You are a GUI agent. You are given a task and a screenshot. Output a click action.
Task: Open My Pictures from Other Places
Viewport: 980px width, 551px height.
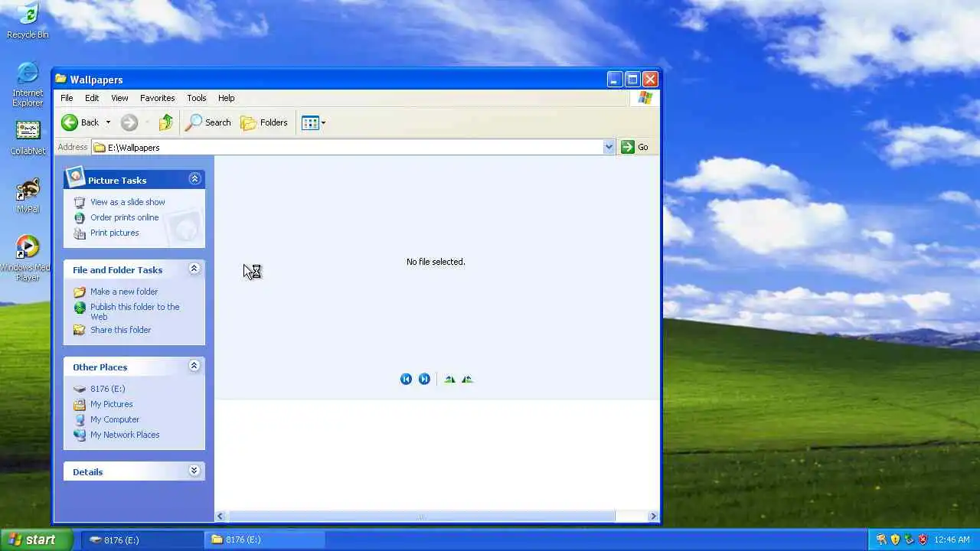pyautogui.click(x=112, y=404)
